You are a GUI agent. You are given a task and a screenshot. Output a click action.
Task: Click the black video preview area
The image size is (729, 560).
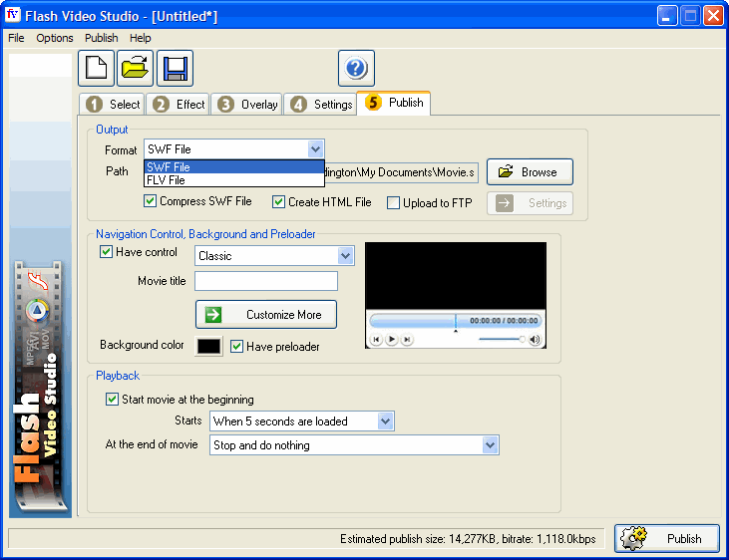(456, 276)
